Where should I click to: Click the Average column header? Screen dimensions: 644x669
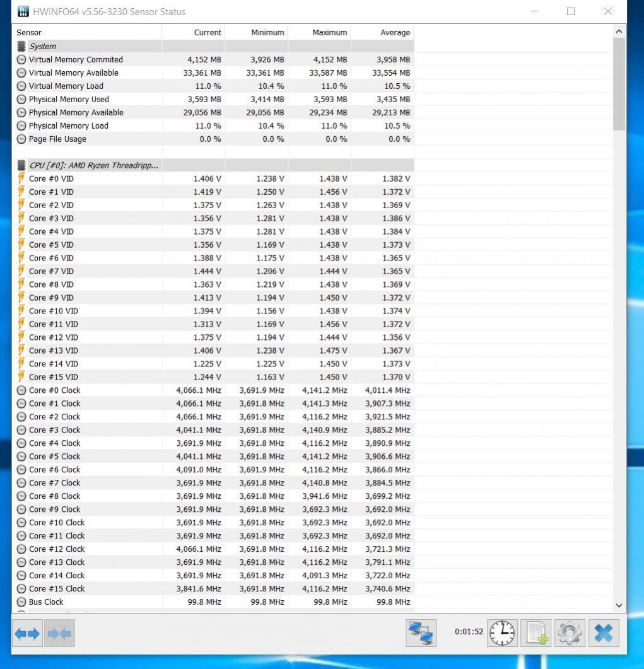pyautogui.click(x=382, y=32)
